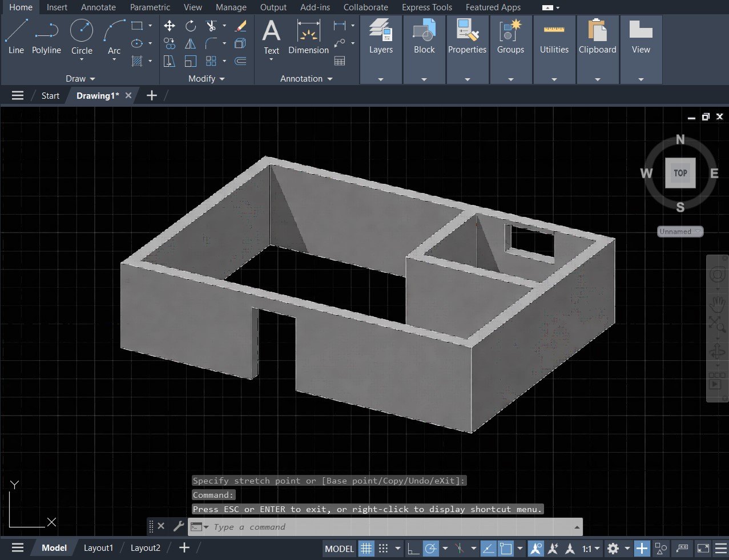This screenshot has height=560, width=729.
Task: Open the Mirror tool
Action: click(190, 43)
